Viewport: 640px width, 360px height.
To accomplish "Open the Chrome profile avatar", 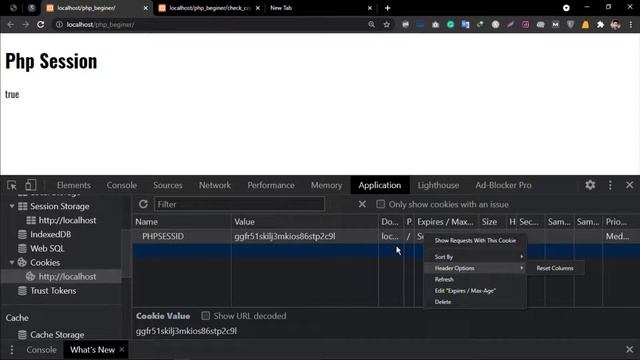I will pyautogui.click(x=616, y=24).
